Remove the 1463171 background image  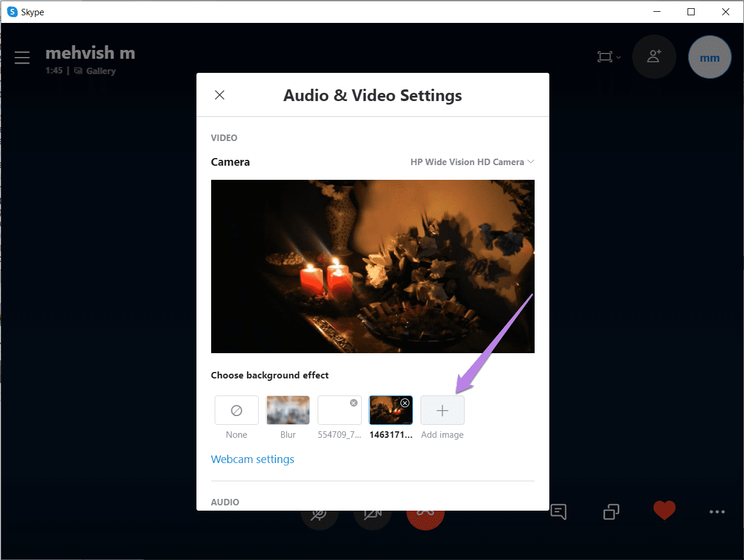click(x=405, y=403)
